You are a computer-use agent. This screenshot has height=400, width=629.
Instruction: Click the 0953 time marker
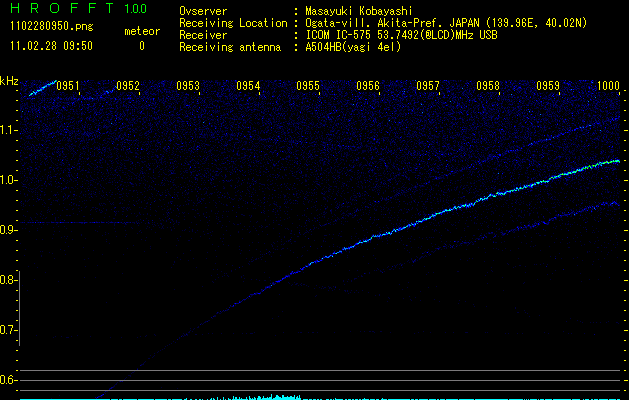click(188, 86)
